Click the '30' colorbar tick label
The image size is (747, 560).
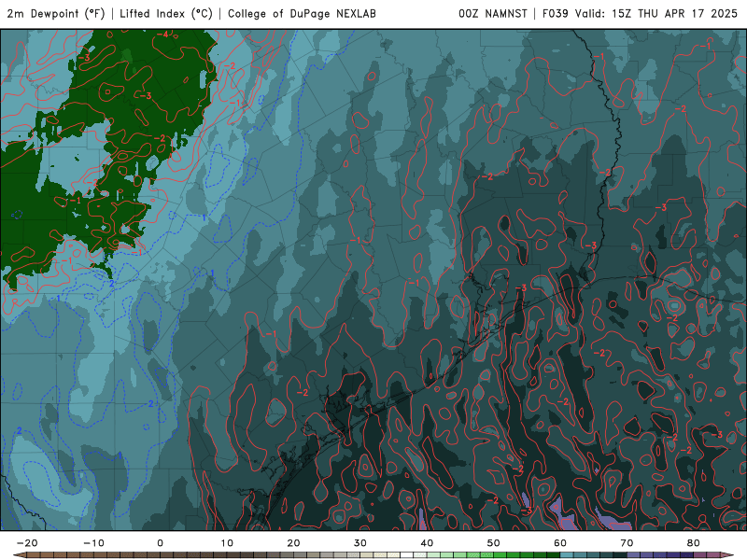click(360, 543)
